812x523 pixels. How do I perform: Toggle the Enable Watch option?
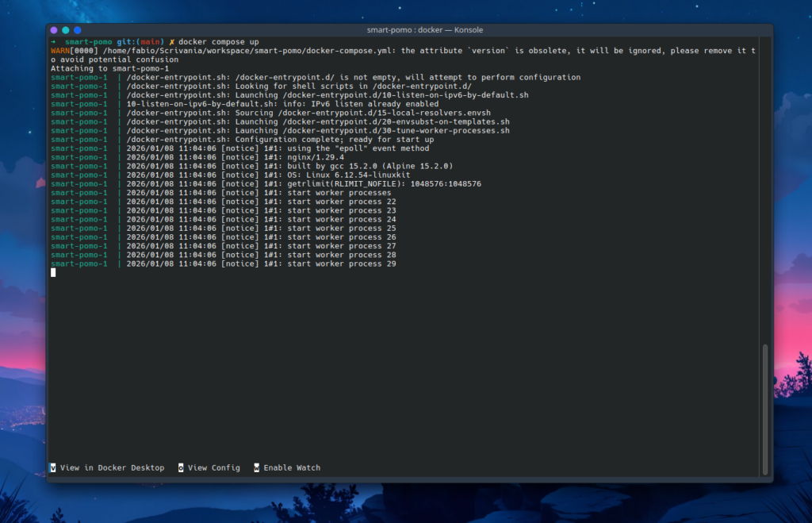point(292,468)
